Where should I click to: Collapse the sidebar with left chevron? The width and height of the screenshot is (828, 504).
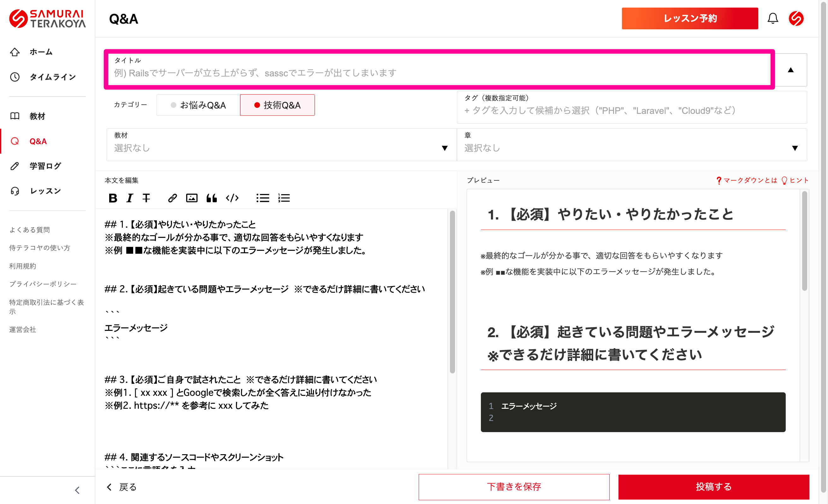click(x=77, y=490)
